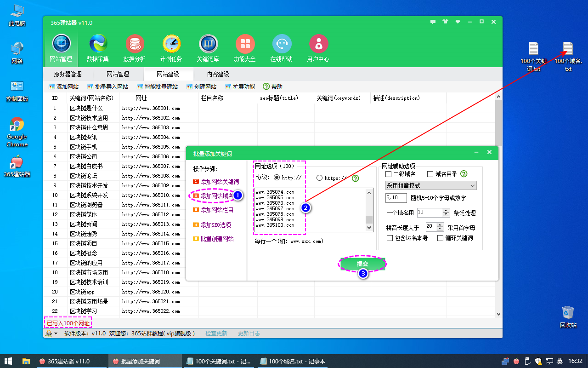Click the domain list scrollbar up arrow
Image resolution: width=588 pixels, height=368 pixels.
click(369, 192)
